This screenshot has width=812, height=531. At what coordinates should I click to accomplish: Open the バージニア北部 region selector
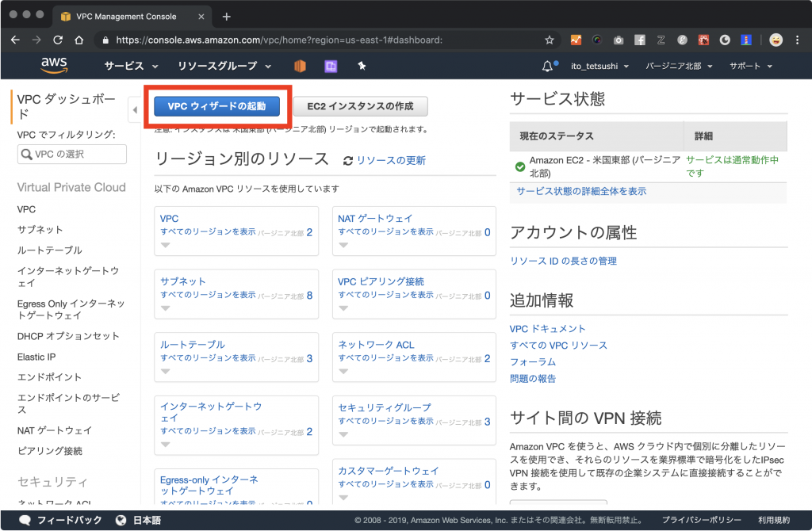[x=679, y=67]
